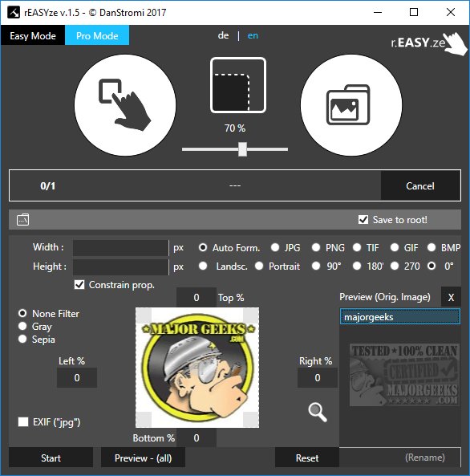
Task: Click the magnifier zoom preview icon
Action: click(x=318, y=412)
